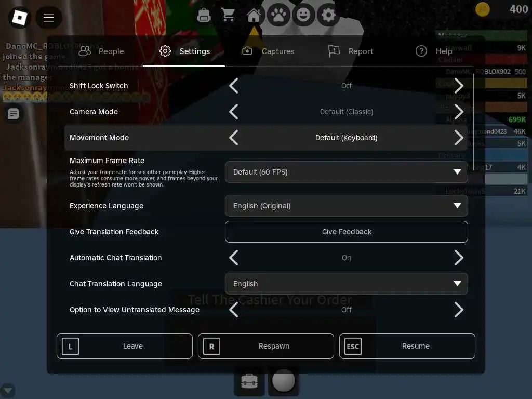Click the 400 coin balance
The width and height of the screenshot is (532, 399).
(518, 9)
